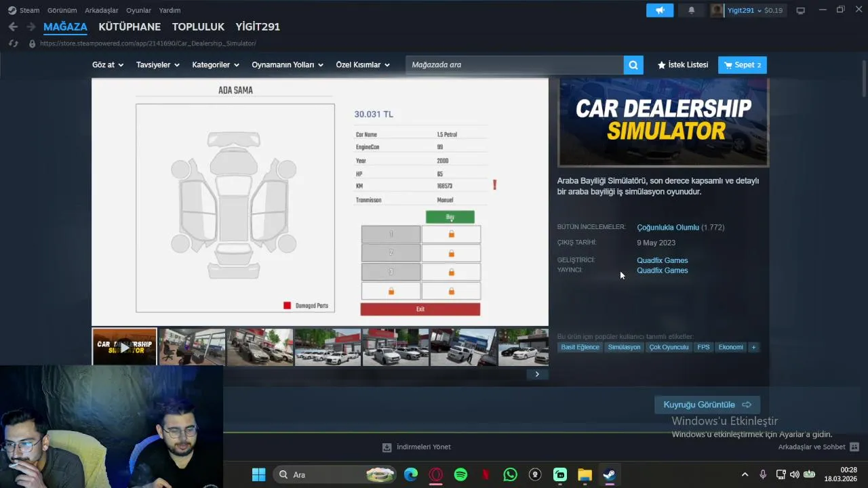Click the Big Picture mode monitor icon

pos(800,10)
